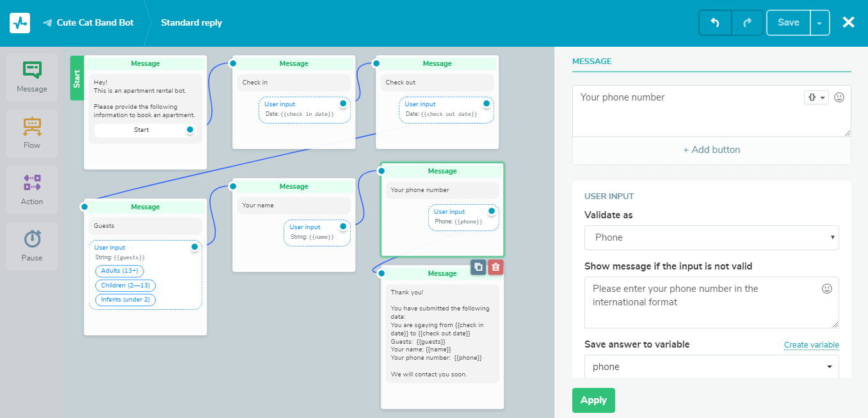
Task: Edit the Your phone number message text field
Action: pos(711,111)
